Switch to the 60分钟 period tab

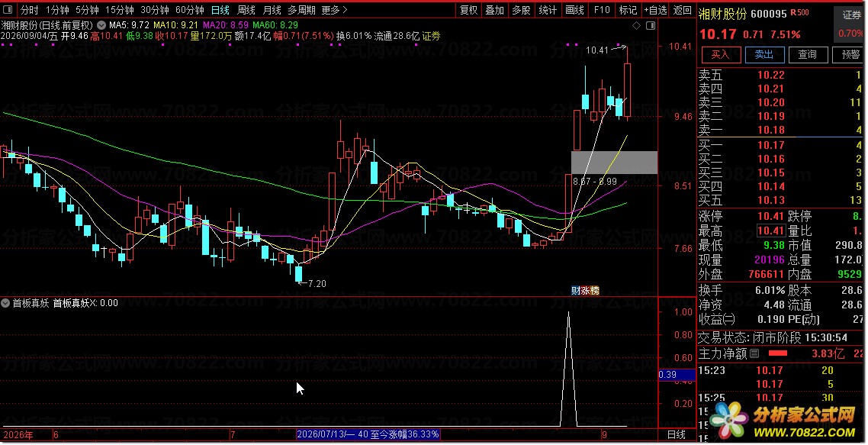click(x=190, y=10)
